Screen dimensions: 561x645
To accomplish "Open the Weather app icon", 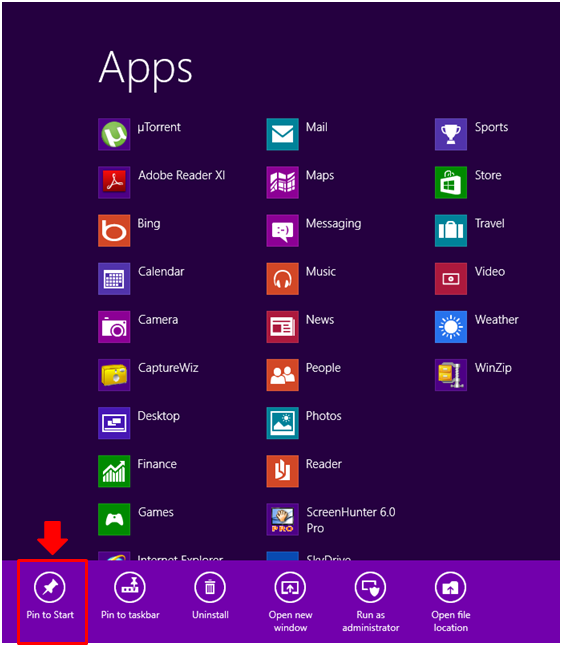I will click(451, 327).
